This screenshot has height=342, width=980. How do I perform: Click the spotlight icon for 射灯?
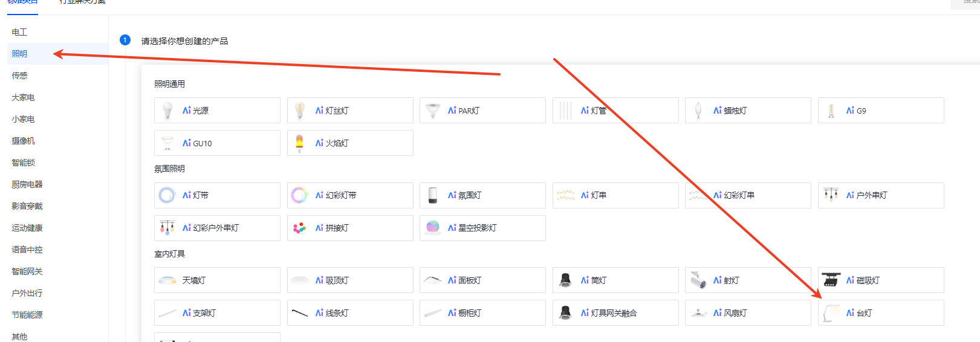[x=698, y=280]
